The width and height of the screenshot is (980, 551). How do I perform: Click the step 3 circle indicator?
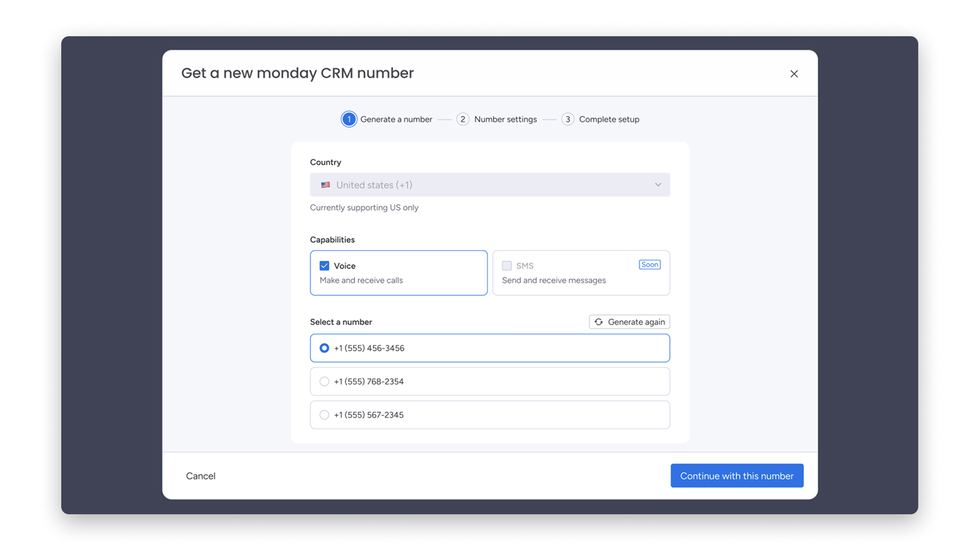pyautogui.click(x=568, y=119)
